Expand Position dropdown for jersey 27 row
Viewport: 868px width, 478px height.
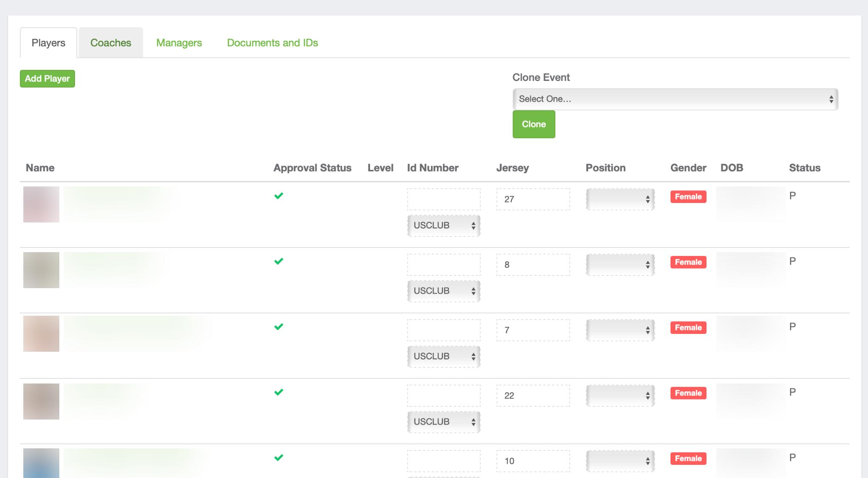[x=620, y=199]
